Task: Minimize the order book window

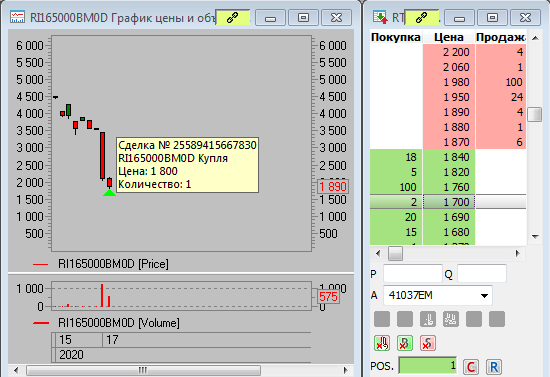Action: 460,18
